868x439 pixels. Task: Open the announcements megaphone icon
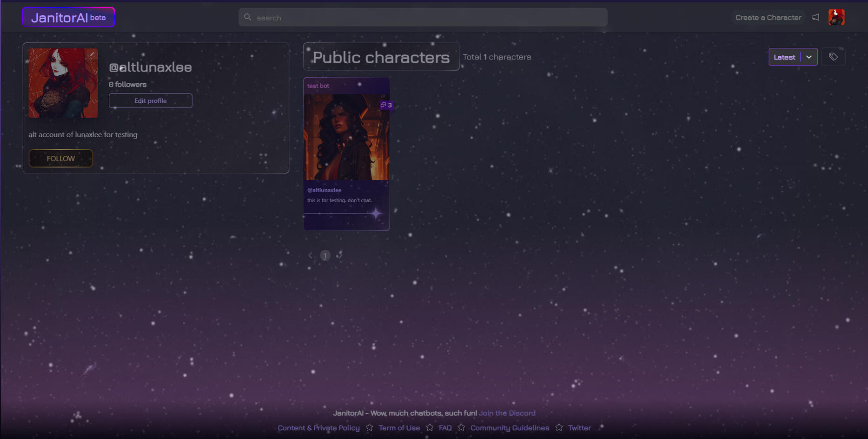(815, 17)
